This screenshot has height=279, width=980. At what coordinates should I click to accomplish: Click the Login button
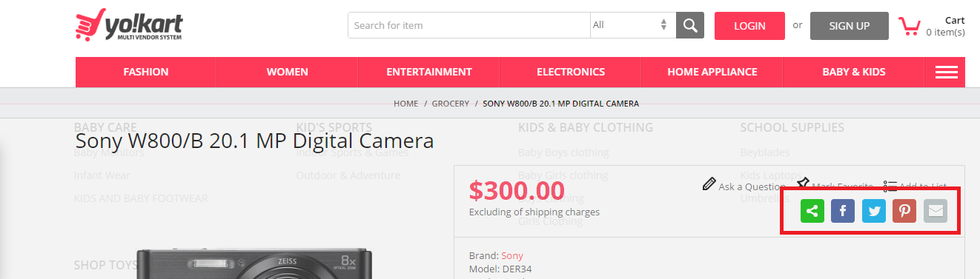749,26
